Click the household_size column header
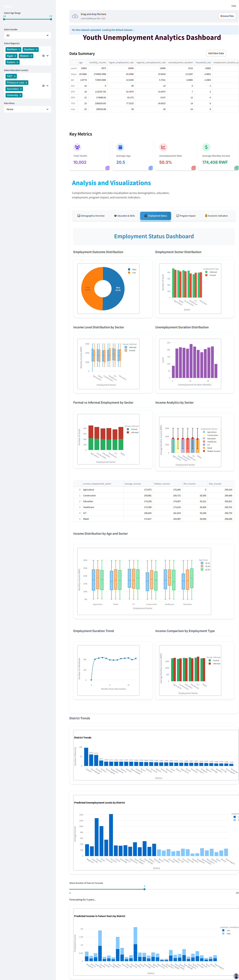 [x=203, y=62]
